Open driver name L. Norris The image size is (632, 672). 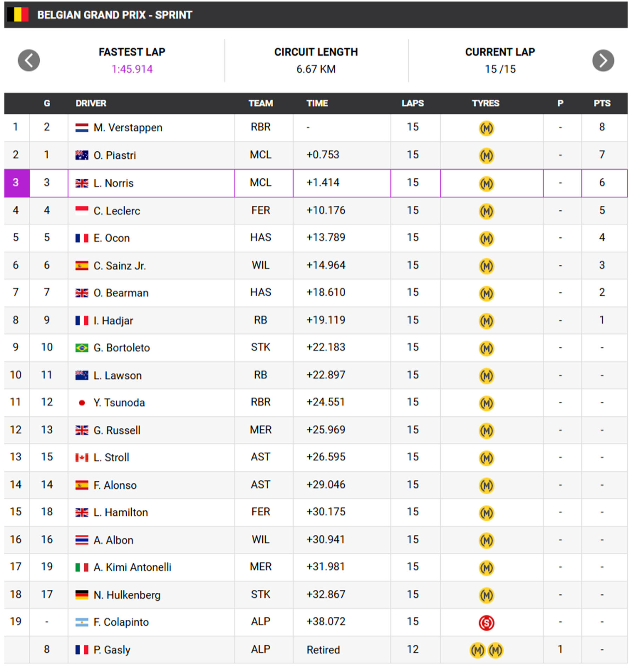click(113, 183)
